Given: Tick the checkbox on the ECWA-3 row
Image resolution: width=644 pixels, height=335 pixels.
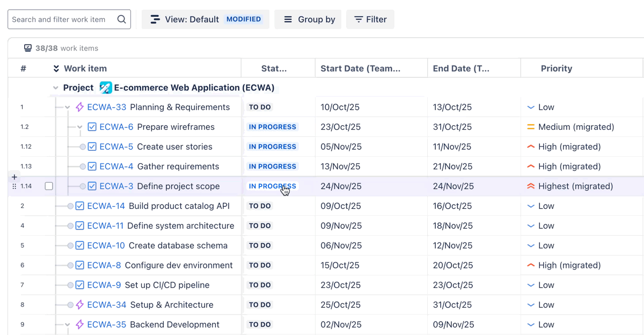Looking at the screenshot, I should tap(49, 186).
